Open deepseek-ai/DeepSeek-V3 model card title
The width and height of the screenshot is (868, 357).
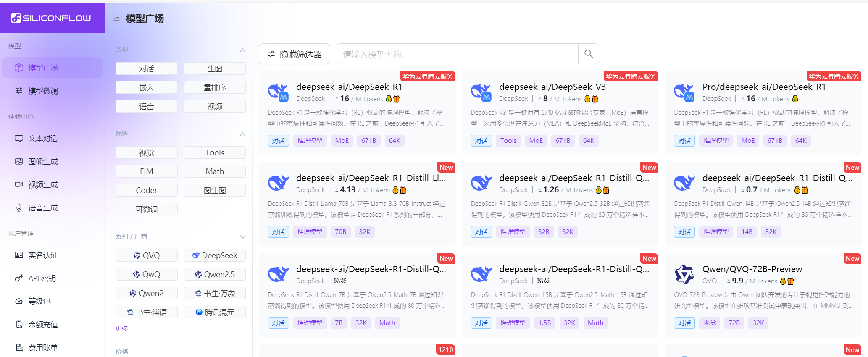tap(552, 87)
